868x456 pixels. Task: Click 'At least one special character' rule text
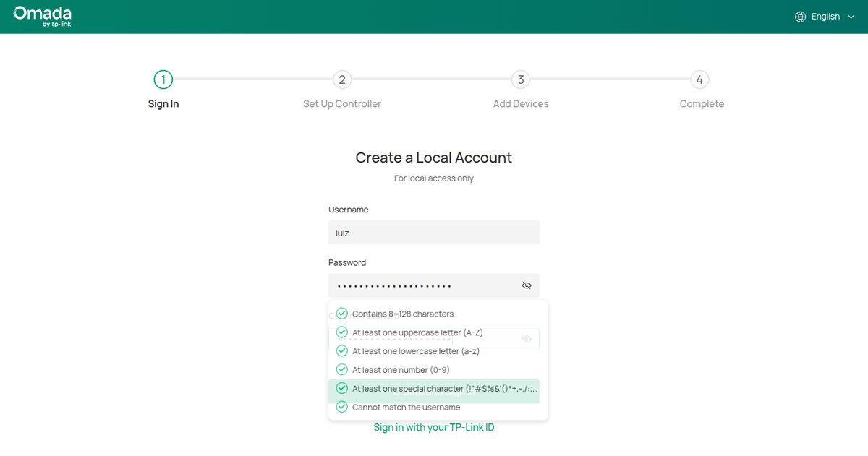click(x=445, y=388)
